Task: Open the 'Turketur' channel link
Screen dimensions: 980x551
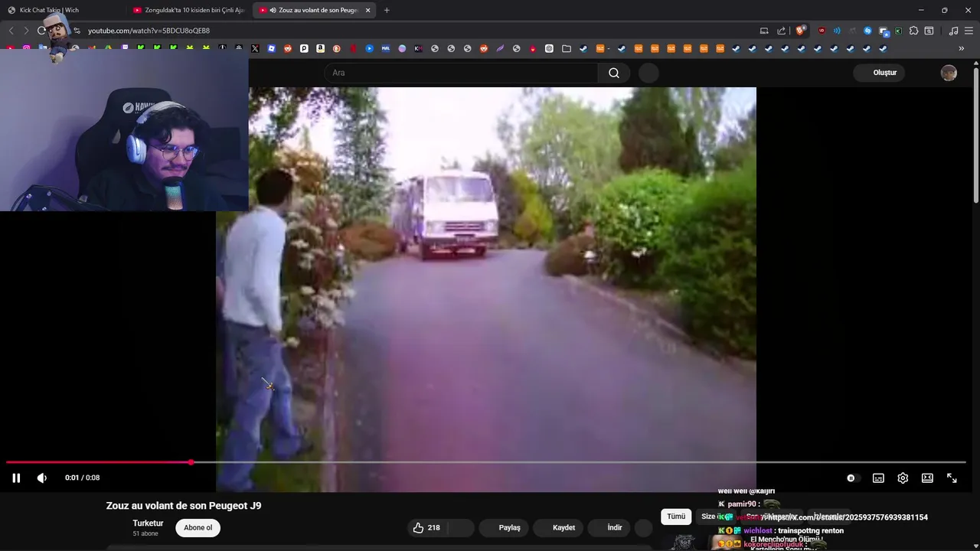Action: [x=148, y=523]
